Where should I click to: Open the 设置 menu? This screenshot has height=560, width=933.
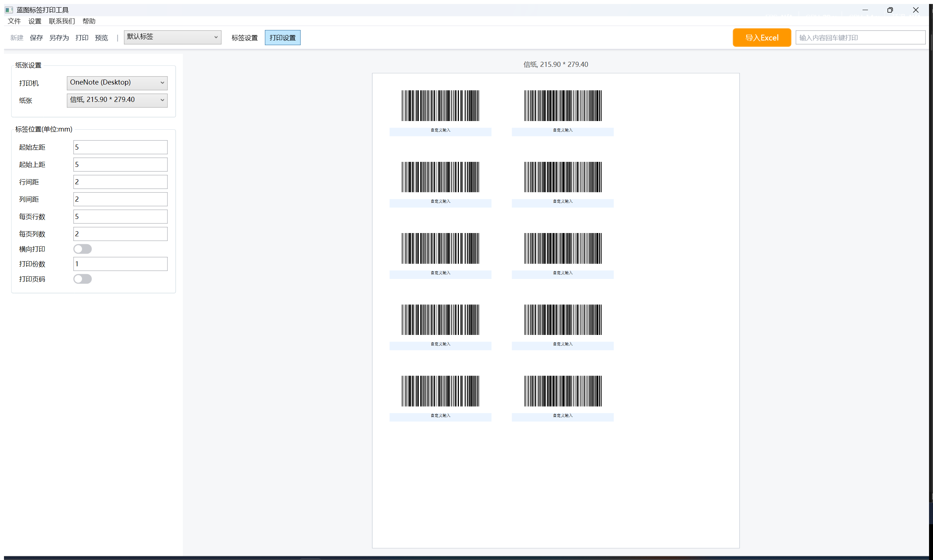[x=35, y=21]
